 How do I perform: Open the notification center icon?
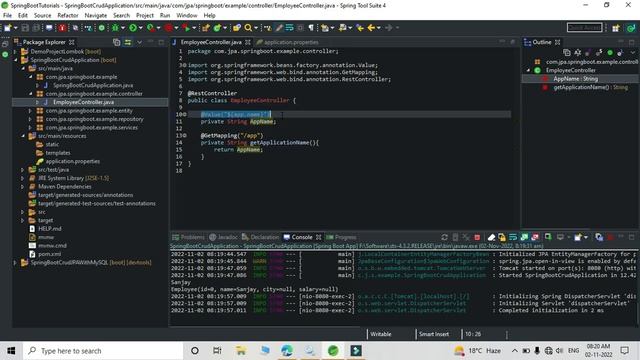point(624,351)
